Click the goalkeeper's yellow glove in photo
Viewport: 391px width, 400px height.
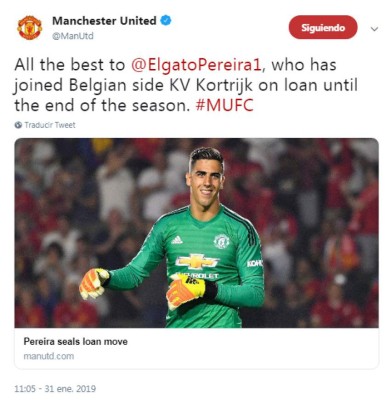click(185, 290)
